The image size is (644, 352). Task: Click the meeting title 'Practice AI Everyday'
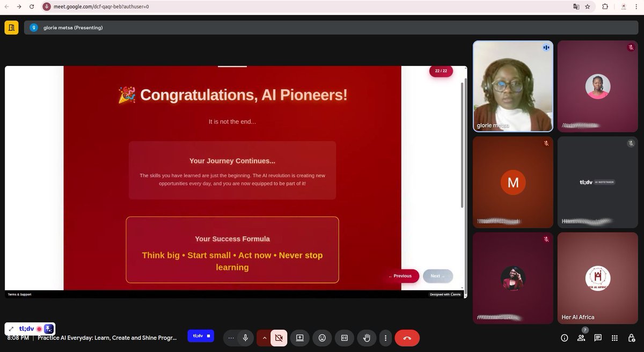[107, 338]
